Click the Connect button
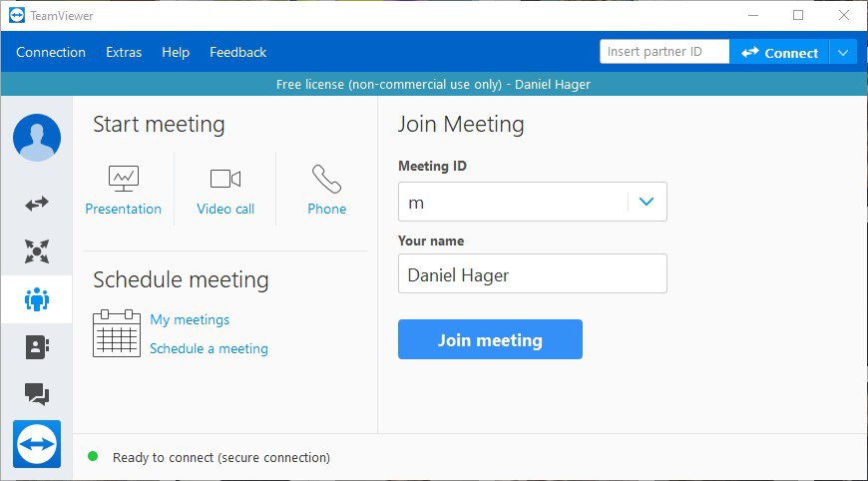Image resolution: width=868 pixels, height=481 pixels. tap(779, 53)
